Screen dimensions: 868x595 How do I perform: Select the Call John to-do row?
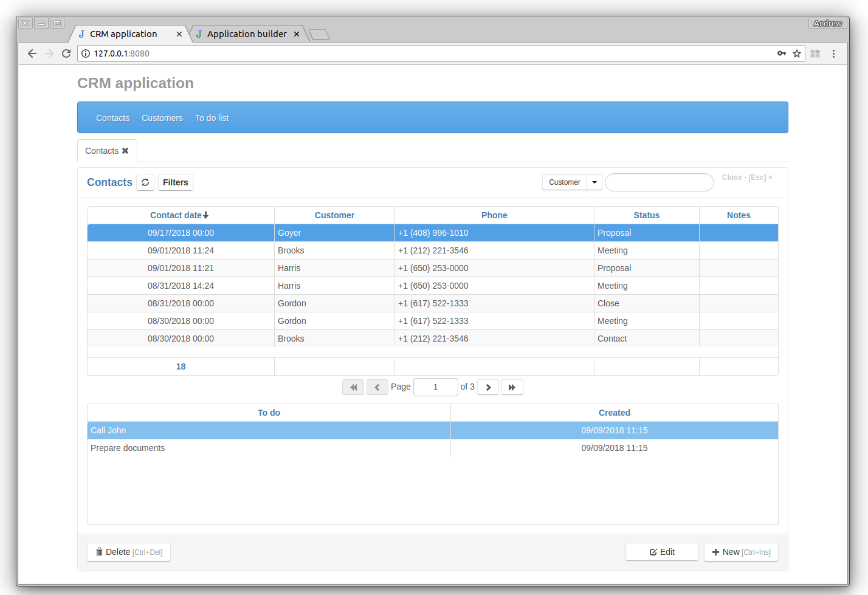coord(433,430)
